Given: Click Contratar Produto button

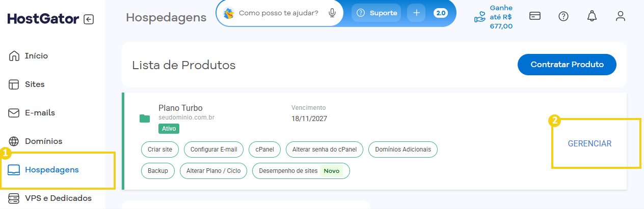Looking at the screenshot, I should click(x=567, y=65).
